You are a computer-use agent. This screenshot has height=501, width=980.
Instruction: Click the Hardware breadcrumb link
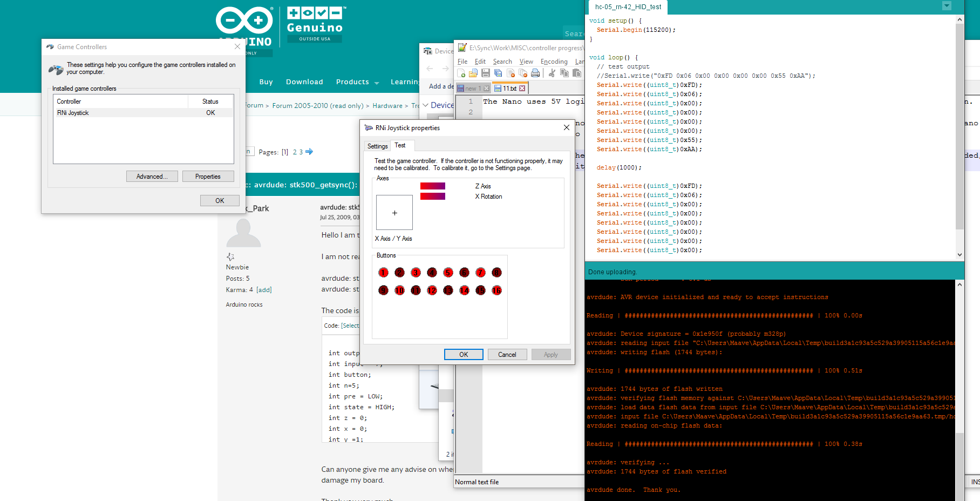point(387,106)
